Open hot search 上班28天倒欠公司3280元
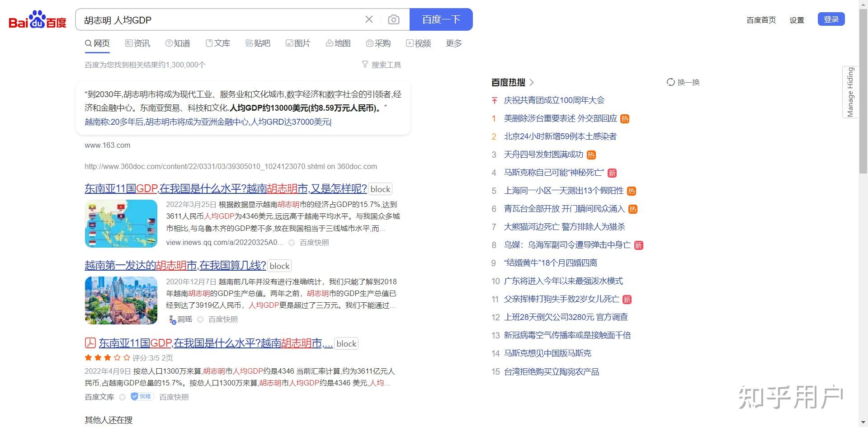The image size is (868, 427). 566,317
